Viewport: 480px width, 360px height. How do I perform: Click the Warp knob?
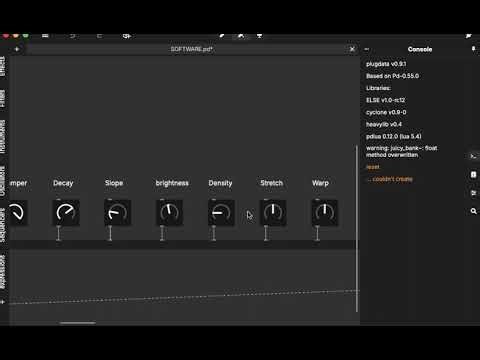[x=325, y=212]
